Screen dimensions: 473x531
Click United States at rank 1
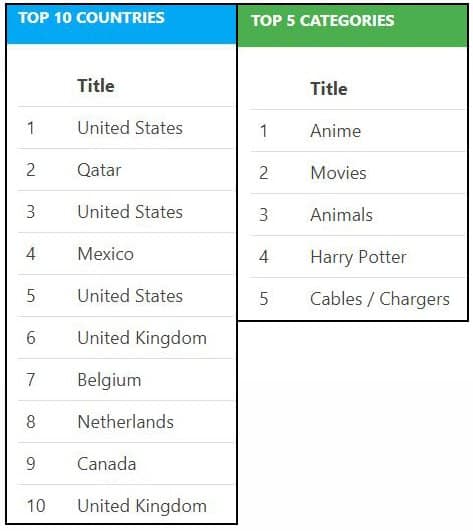(130, 128)
